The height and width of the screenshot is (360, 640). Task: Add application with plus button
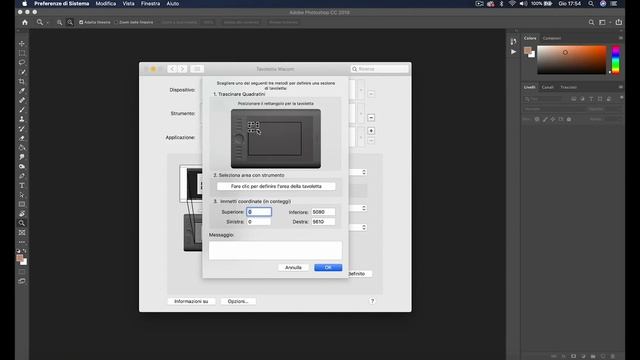pyautogui.click(x=371, y=131)
